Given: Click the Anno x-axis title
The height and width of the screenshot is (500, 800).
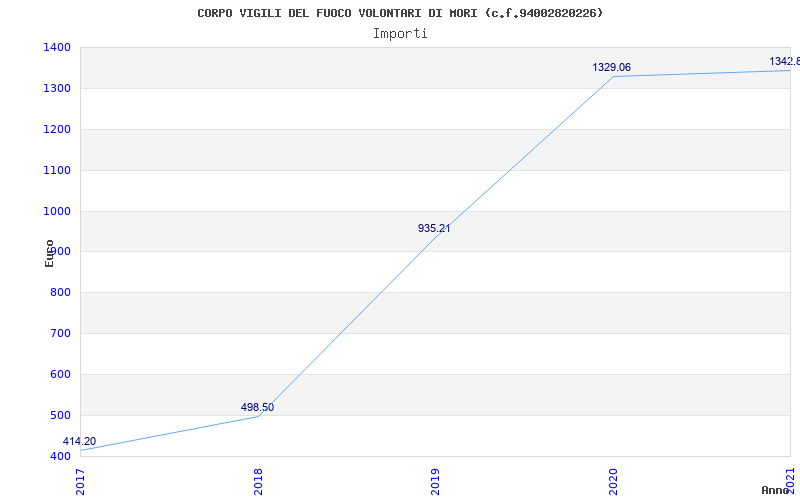Looking at the screenshot, I should point(776,490).
